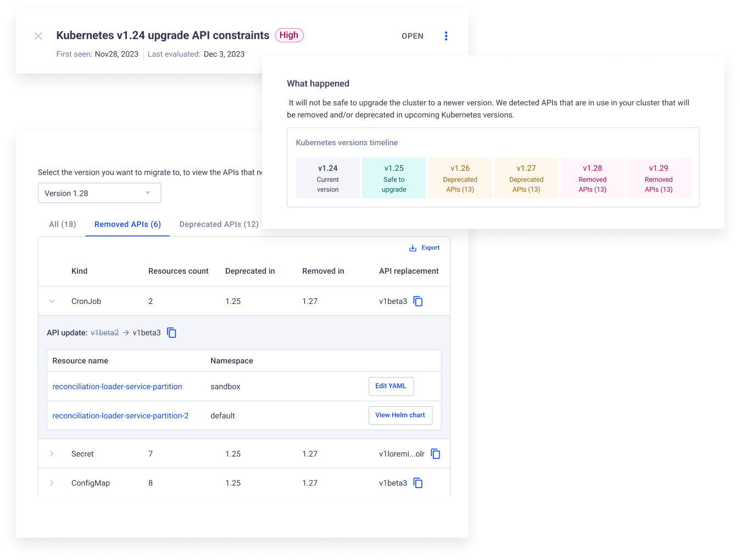Click the Edit YAML button
This screenshot has width=740, height=560.
click(391, 386)
